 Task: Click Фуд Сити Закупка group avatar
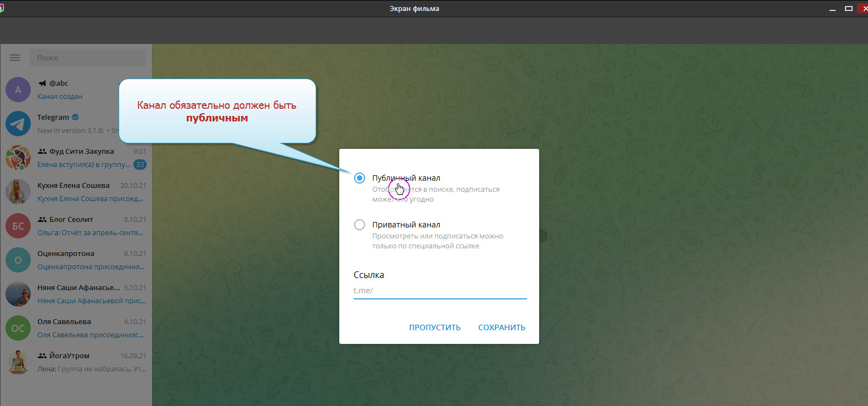(18, 158)
